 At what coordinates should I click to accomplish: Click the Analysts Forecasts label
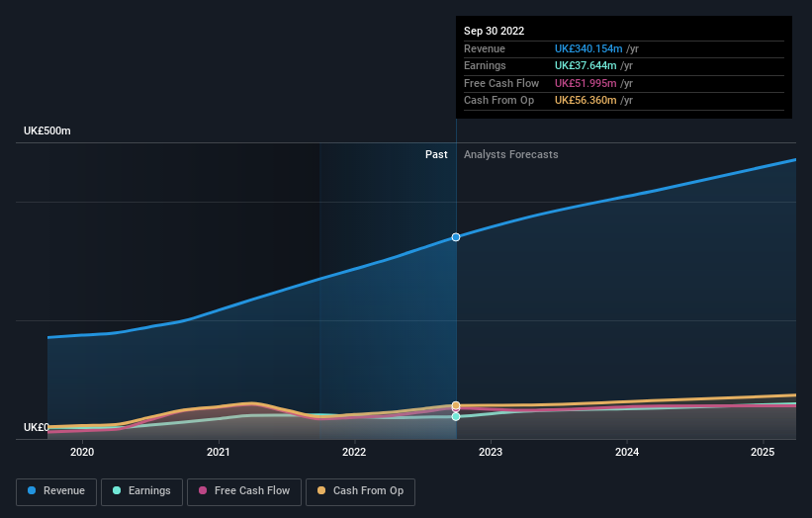pos(511,154)
